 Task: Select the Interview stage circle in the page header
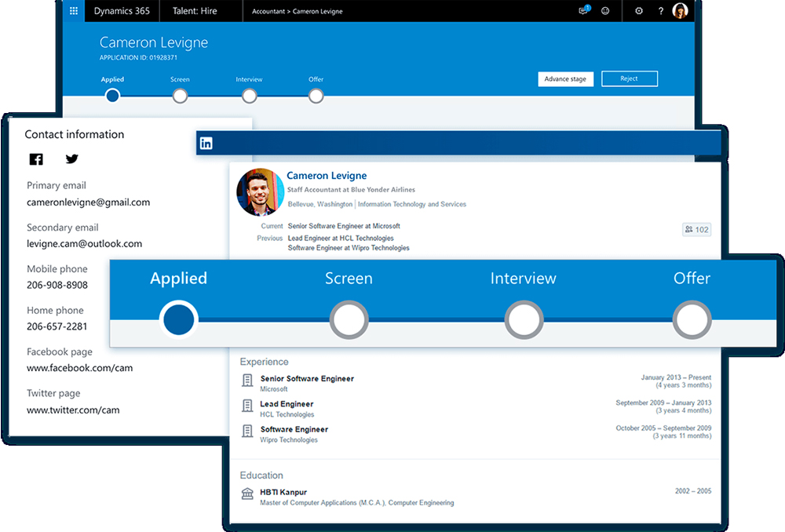pyautogui.click(x=249, y=96)
